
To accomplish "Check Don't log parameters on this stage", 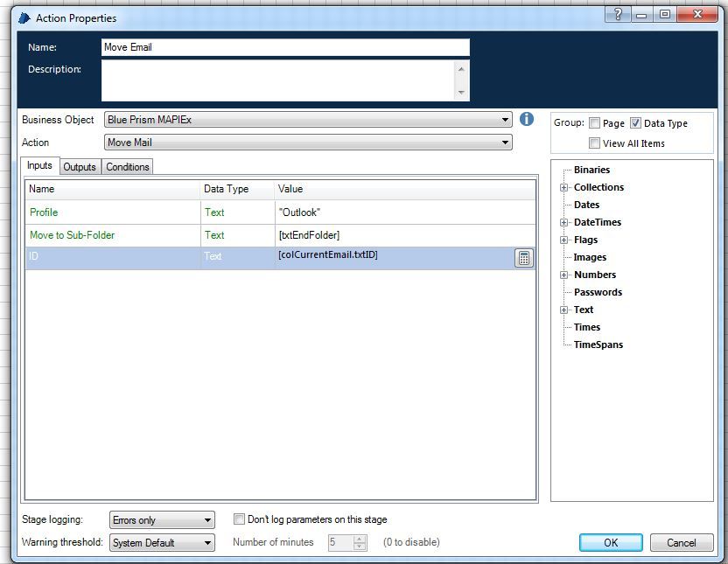I will click(x=239, y=519).
